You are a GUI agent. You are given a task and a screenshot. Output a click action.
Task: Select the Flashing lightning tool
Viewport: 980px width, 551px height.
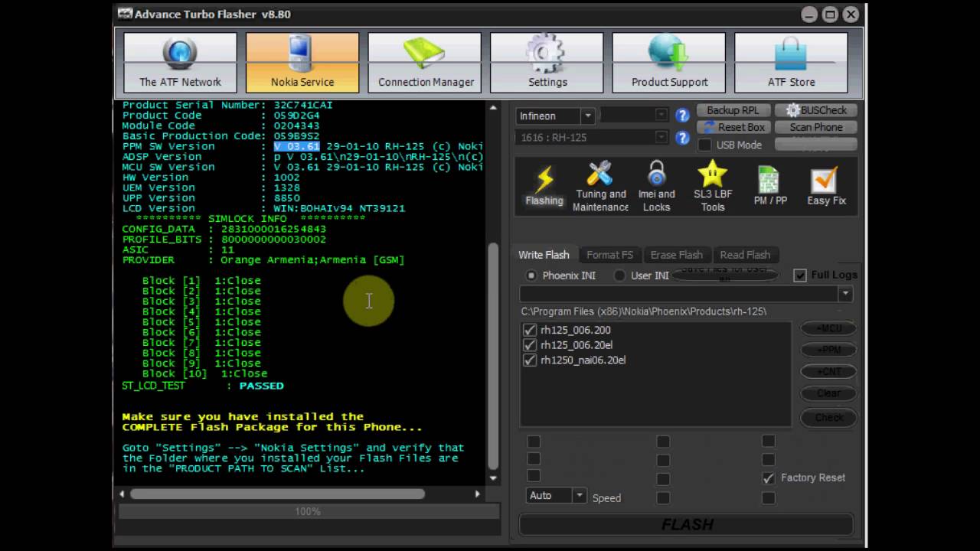[x=544, y=186]
